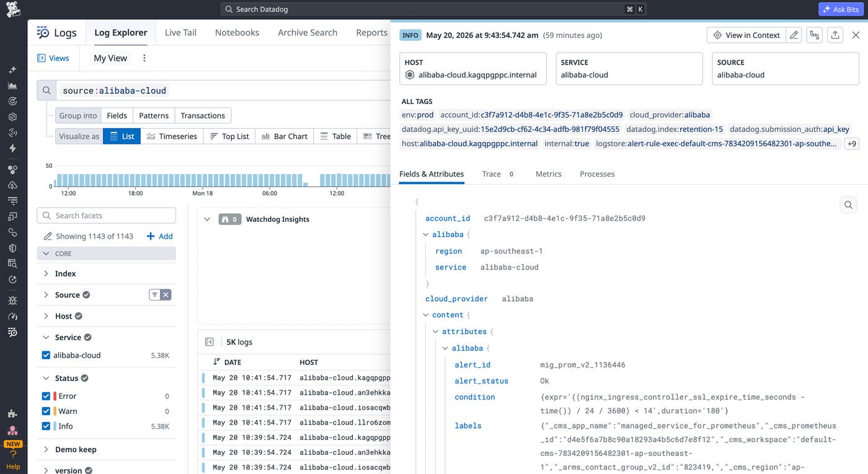
Task: Collapse the facet sidebar beside 5K logs
Action: pyautogui.click(x=210, y=342)
